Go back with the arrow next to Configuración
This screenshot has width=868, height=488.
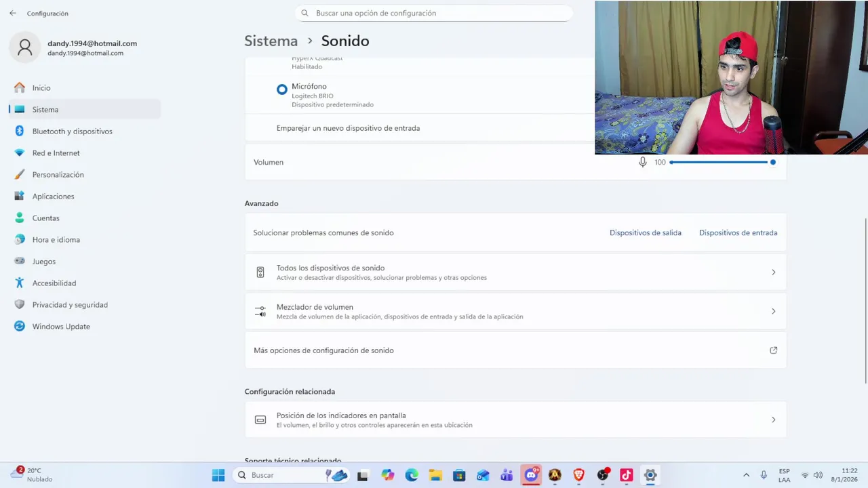click(13, 13)
